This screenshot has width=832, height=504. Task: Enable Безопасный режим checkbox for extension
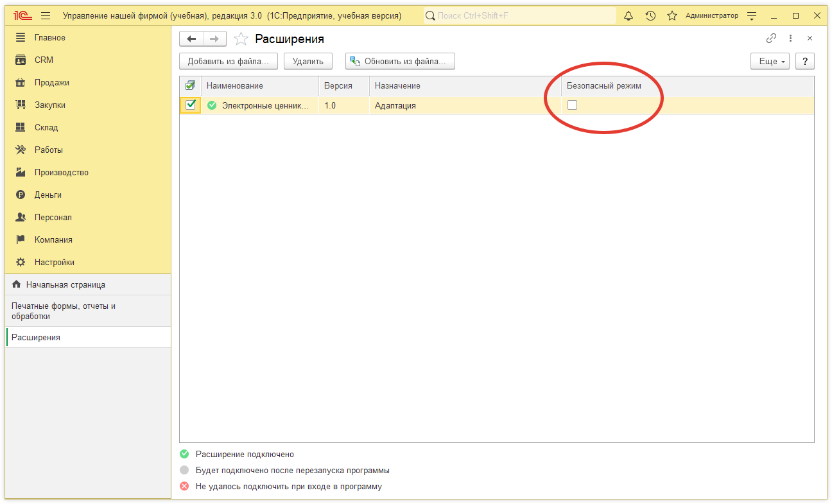click(572, 105)
